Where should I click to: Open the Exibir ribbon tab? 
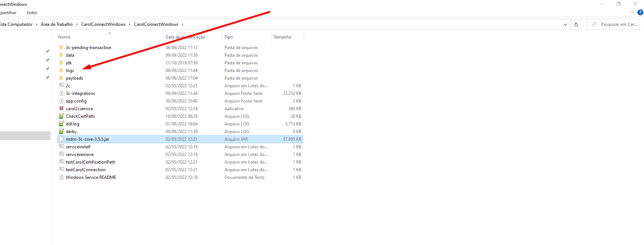pos(32,13)
